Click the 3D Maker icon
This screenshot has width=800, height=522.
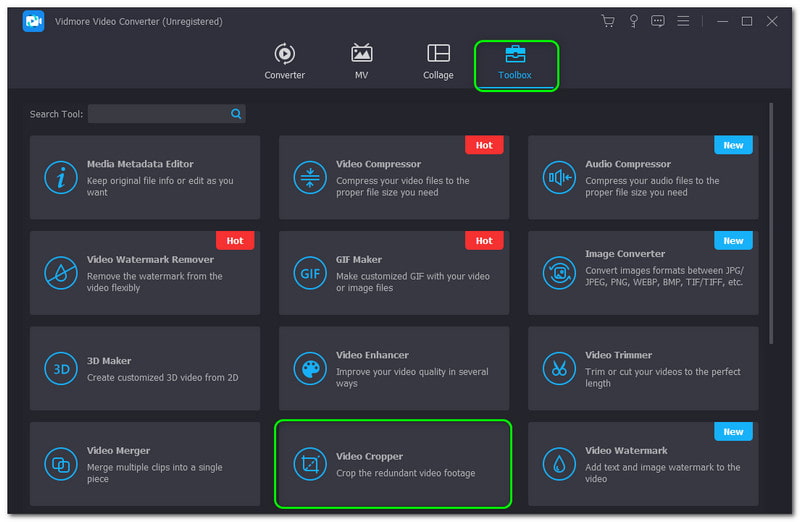(x=61, y=368)
